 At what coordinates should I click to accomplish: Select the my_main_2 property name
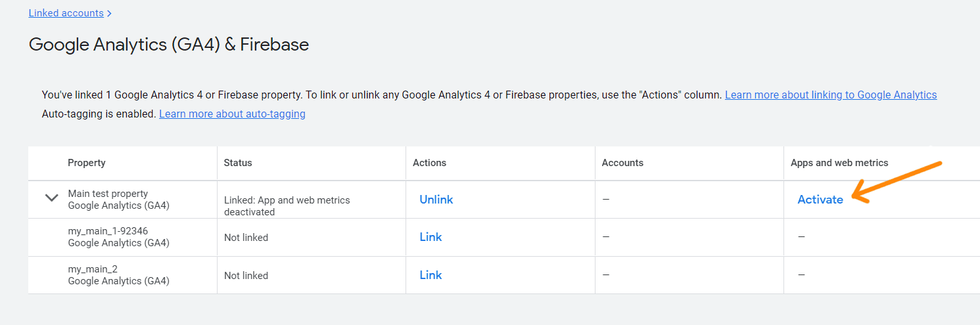[x=93, y=269]
